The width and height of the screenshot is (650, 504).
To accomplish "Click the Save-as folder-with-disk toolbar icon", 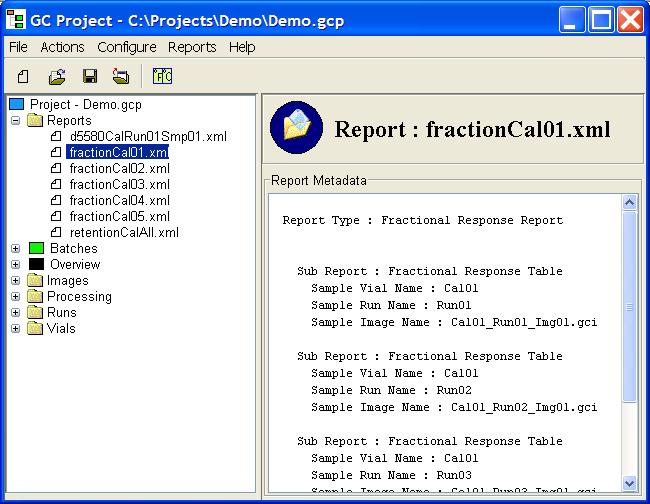I will (x=121, y=76).
